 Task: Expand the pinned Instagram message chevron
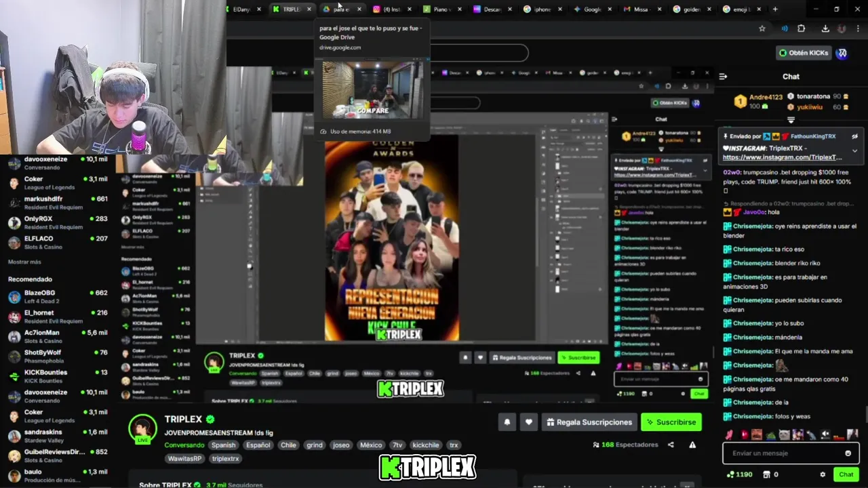pyautogui.click(x=854, y=151)
